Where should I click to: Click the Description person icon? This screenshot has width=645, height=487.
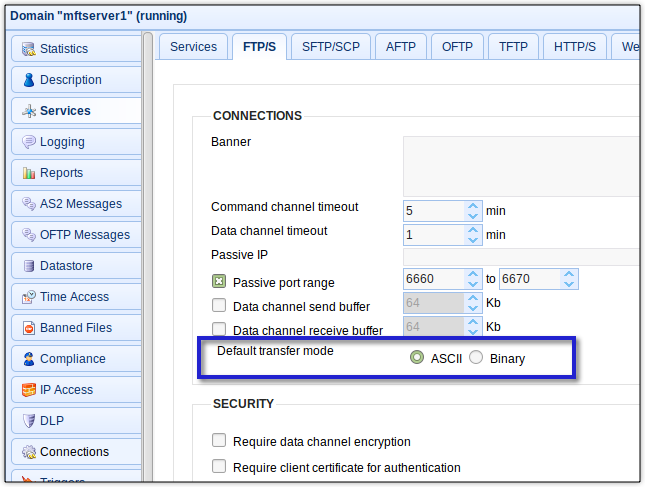(x=29, y=80)
